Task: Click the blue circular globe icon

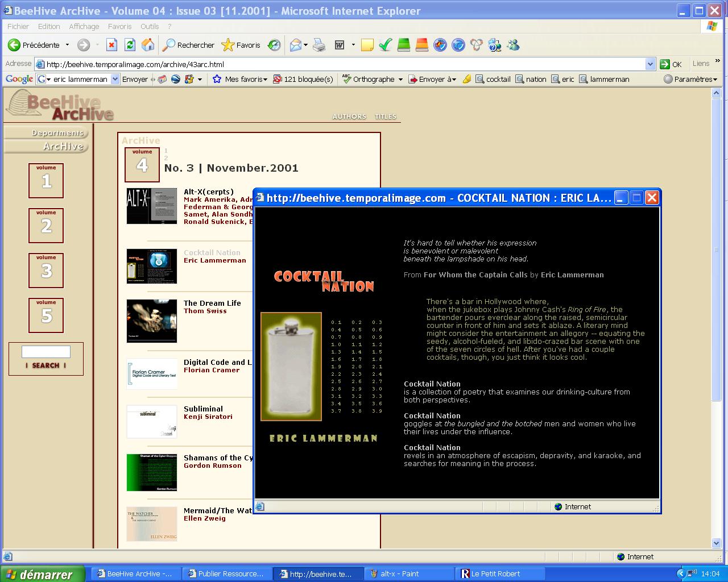Action: 458,45
